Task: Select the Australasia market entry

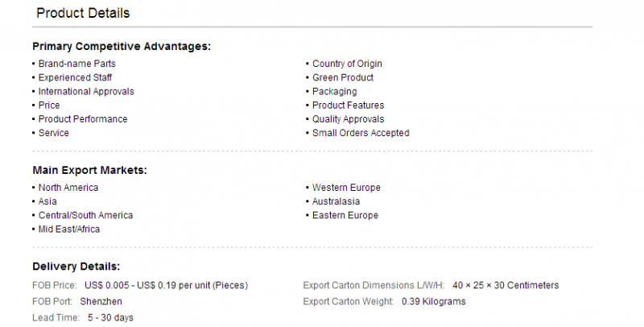Action: (336, 201)
